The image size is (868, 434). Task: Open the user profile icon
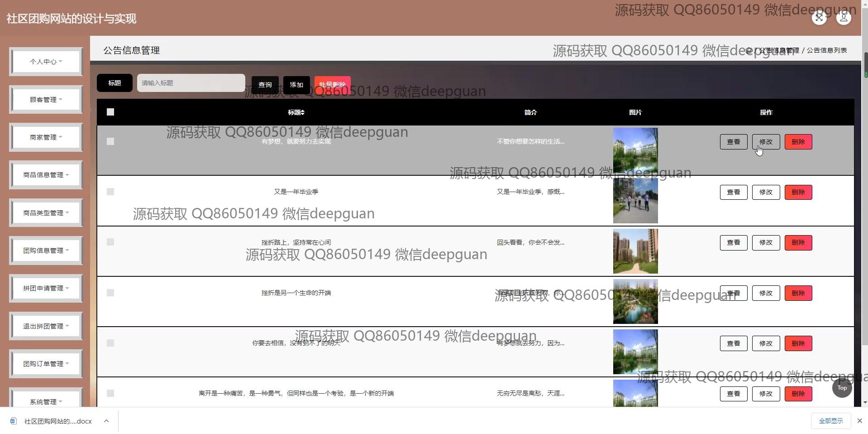843,18
